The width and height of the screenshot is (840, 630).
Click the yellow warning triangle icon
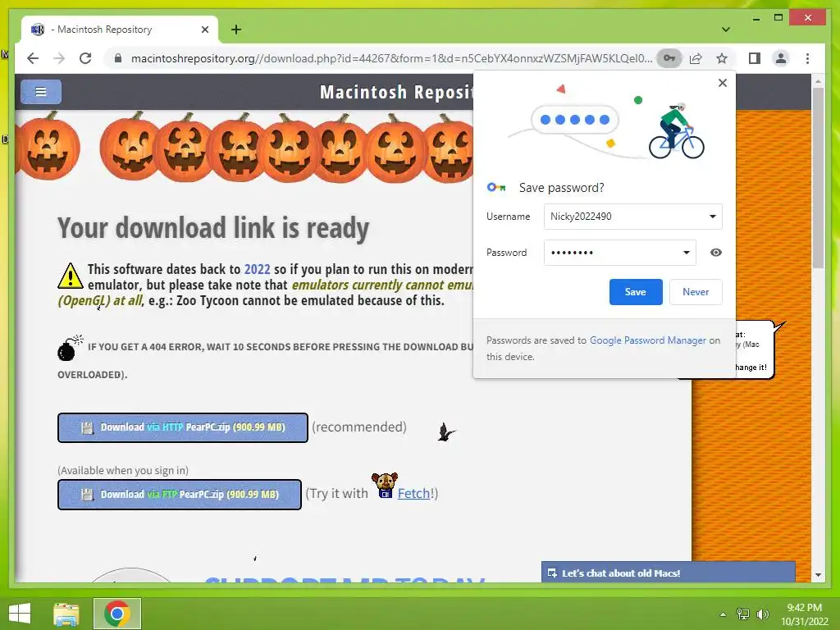click(71, 276)
